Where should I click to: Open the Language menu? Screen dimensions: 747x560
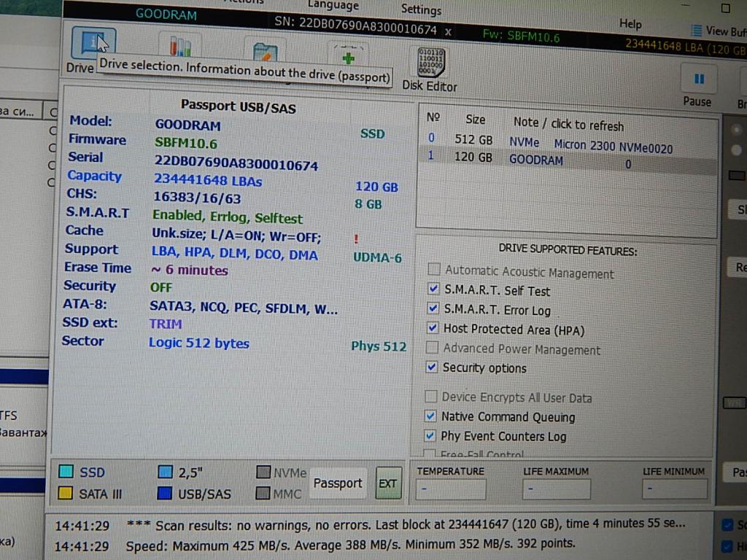(x=333, y=6)
